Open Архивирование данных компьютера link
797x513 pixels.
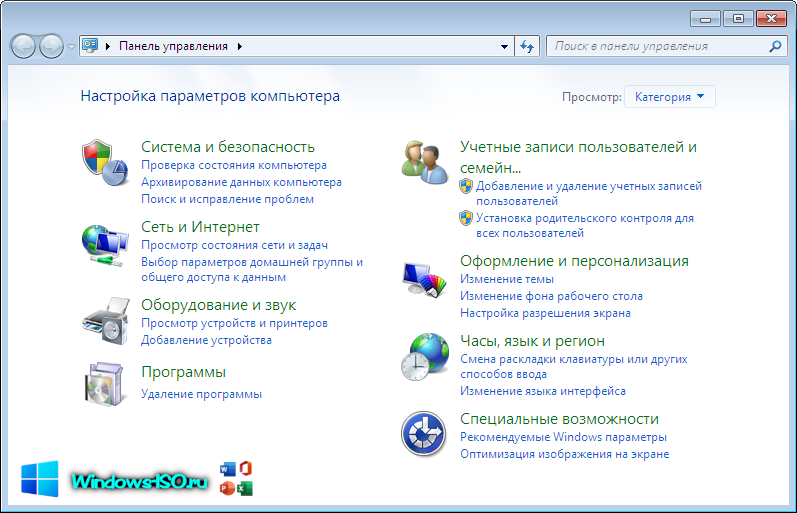[241, 182]
